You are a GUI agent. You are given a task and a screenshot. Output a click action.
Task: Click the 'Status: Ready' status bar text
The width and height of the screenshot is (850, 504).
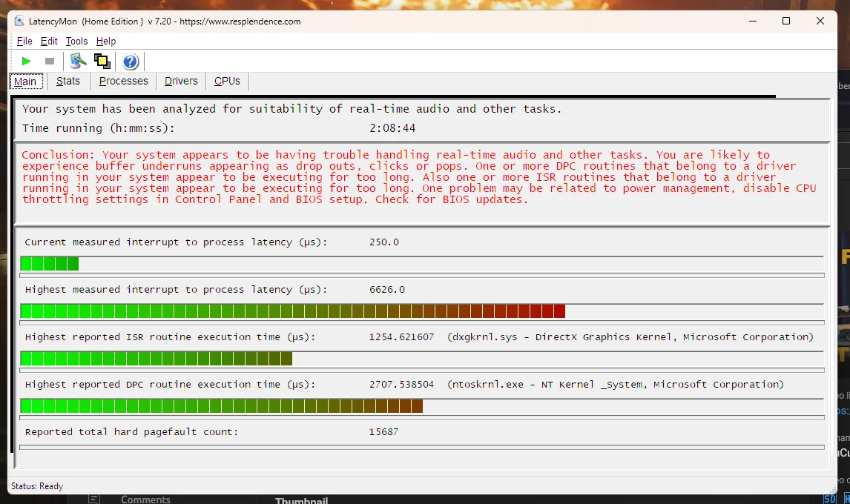click(37, 486)
